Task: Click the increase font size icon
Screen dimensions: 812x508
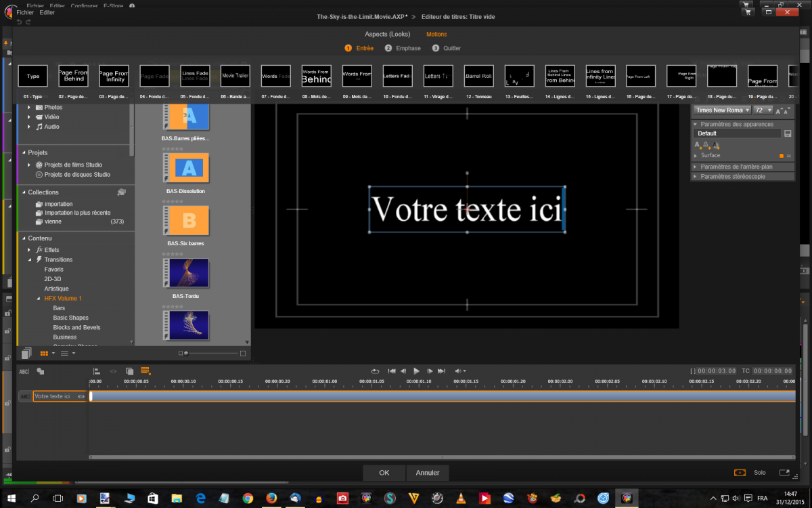Action: click(x=779, y=110)
